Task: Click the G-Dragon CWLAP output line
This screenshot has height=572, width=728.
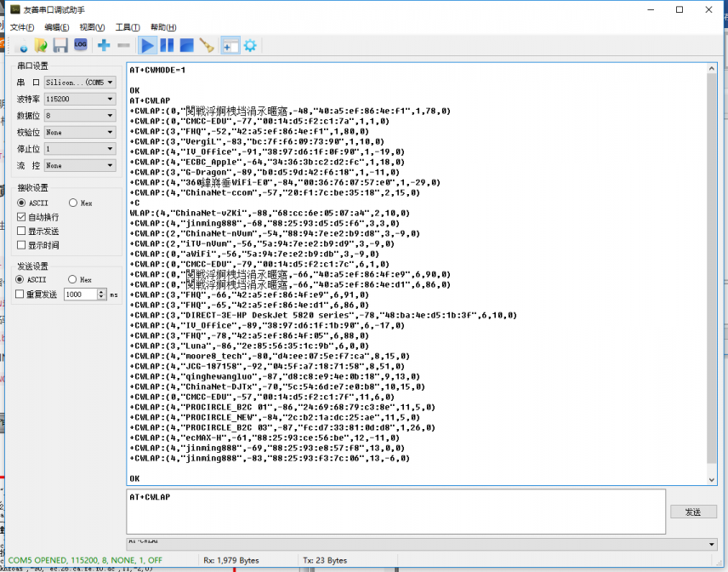Action: (x=264, y=173)
